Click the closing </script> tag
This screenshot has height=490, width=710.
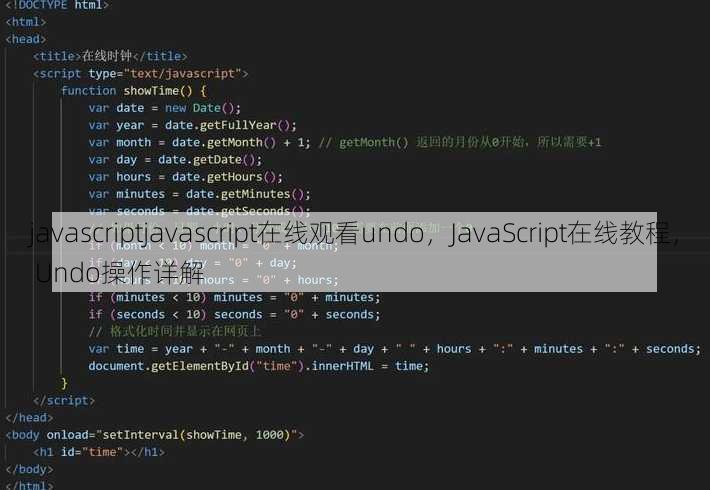[x=64, y=400]
